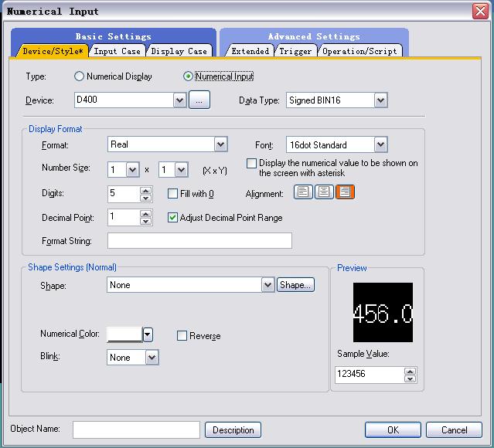Select the Numerical Display radio button
This screenshot has width=494, height=448.
click(x=79, y=76)
